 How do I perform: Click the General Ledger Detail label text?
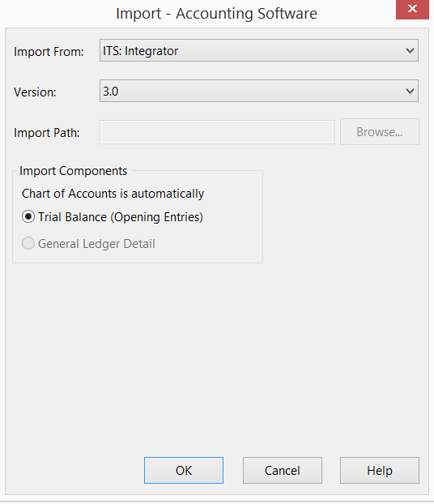[96, 244]
